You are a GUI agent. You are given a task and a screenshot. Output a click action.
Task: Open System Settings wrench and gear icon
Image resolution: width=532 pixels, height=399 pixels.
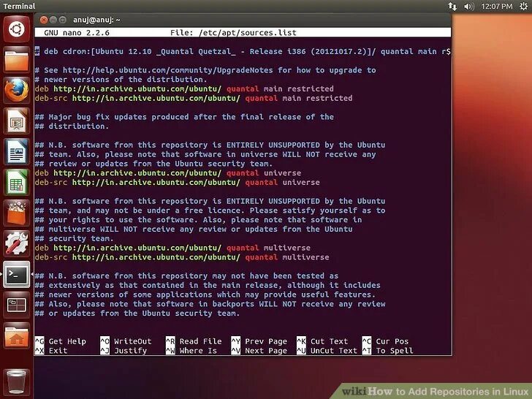click(16, 243)
